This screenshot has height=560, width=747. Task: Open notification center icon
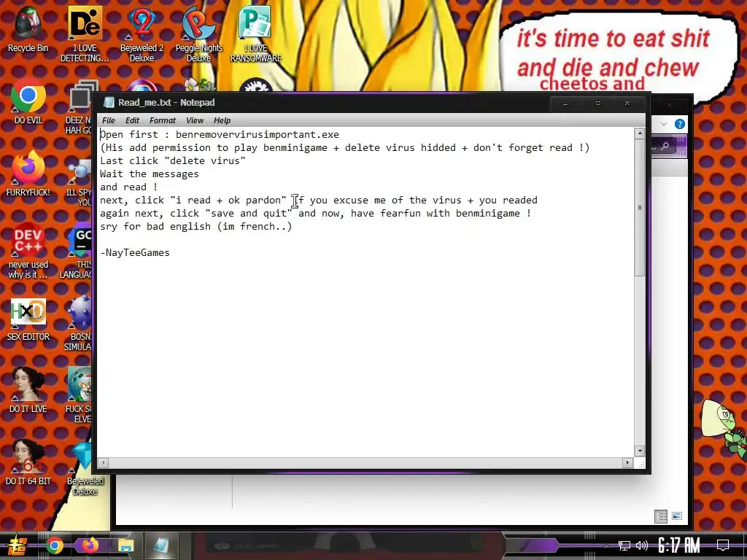click(x=723, y=545)
